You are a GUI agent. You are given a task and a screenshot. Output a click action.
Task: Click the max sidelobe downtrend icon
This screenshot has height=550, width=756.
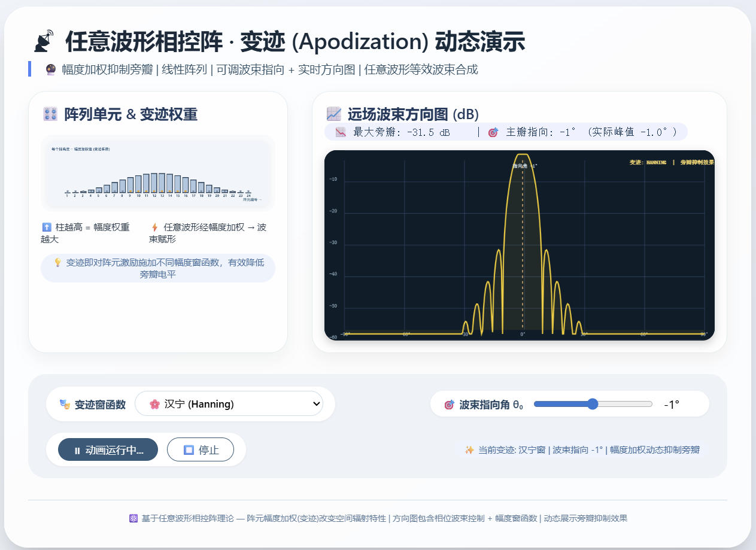click(x=341, y=132)
